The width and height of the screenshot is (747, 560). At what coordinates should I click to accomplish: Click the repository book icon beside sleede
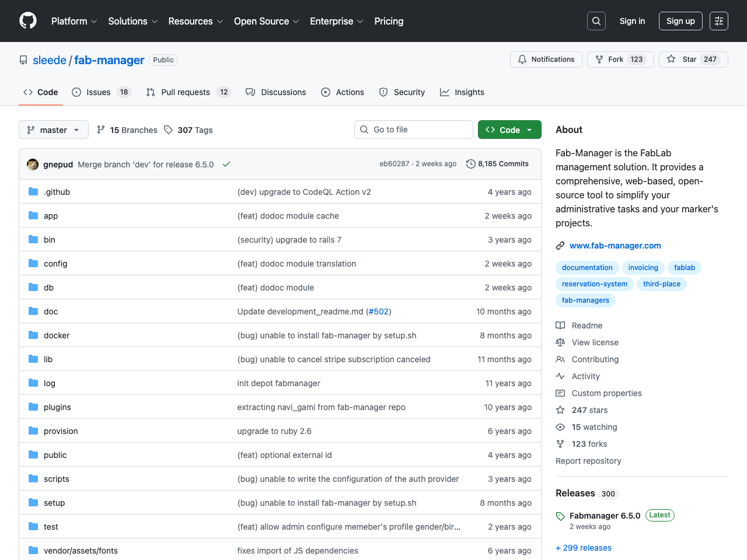click(x=23, y=60)
